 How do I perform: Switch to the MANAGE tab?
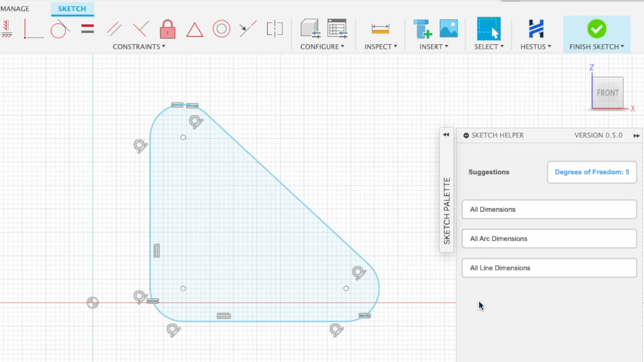pos(15,9)
